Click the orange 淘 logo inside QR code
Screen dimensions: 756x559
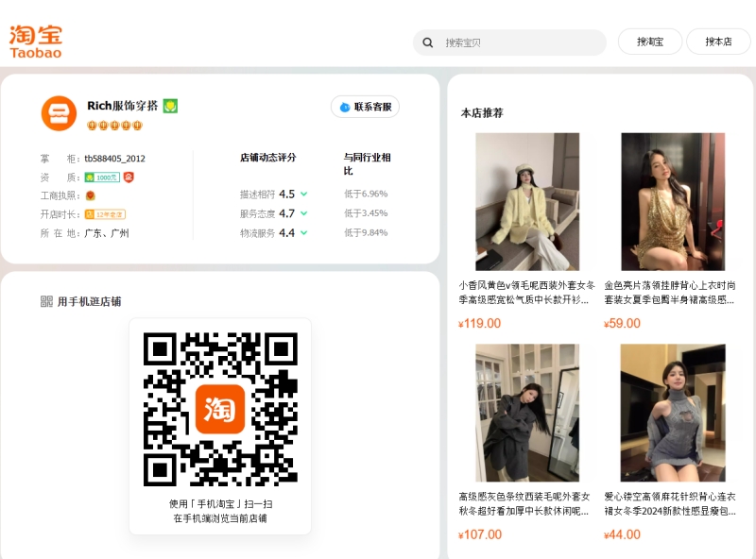tap(220, 409)
